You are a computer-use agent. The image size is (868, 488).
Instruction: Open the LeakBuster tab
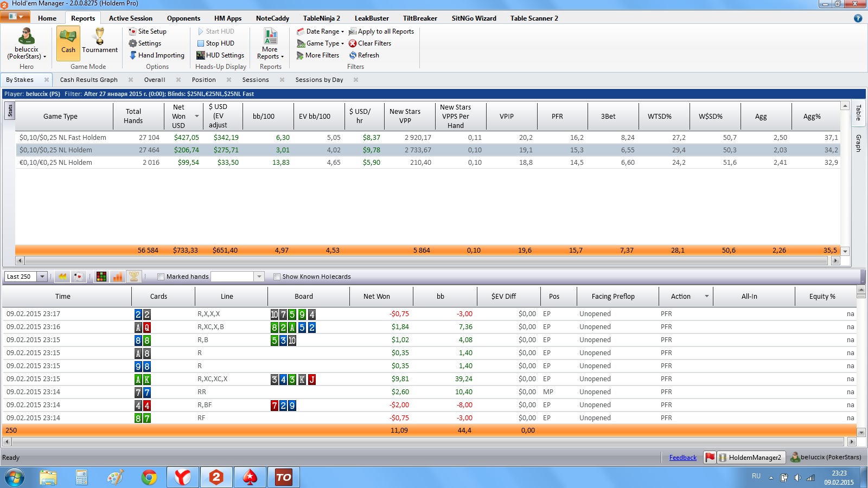coord(372,18)
